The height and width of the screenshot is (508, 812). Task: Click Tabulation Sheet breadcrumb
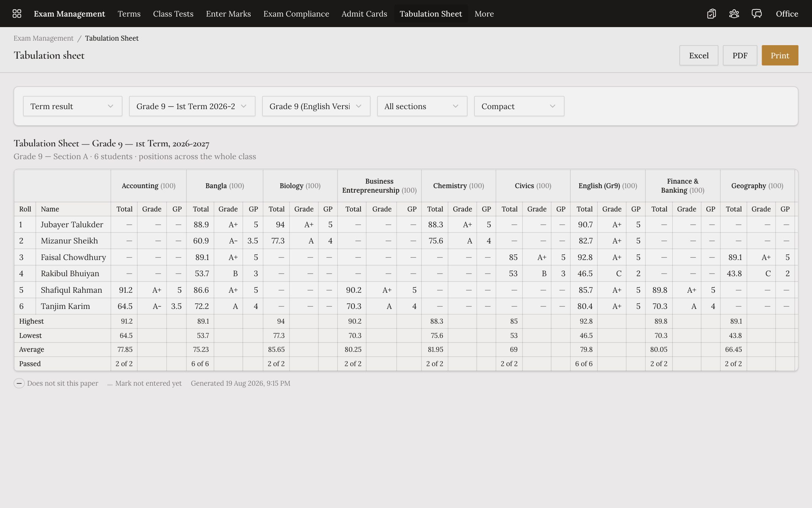(112, 38)
